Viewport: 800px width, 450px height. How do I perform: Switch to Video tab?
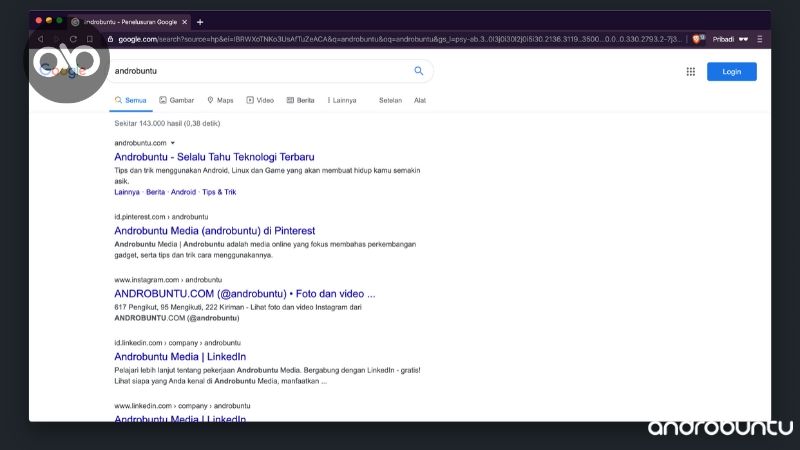coord(260,100)
